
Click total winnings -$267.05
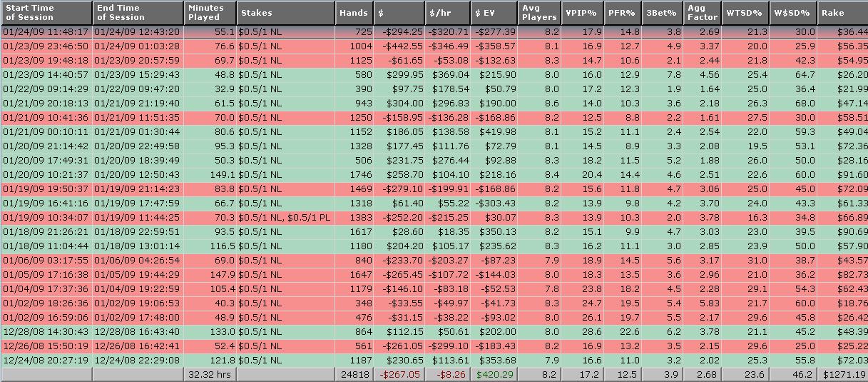399,375
